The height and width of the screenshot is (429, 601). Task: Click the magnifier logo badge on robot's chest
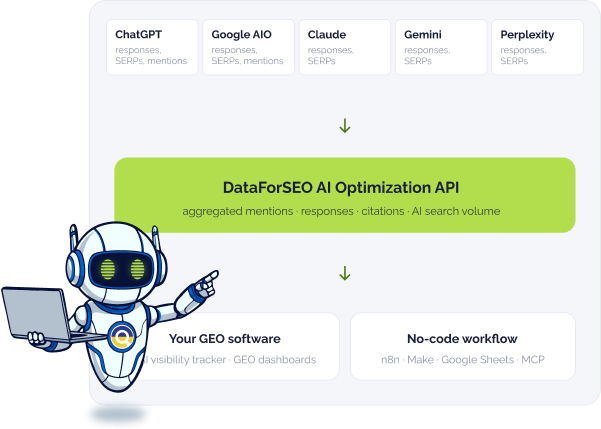122,337
